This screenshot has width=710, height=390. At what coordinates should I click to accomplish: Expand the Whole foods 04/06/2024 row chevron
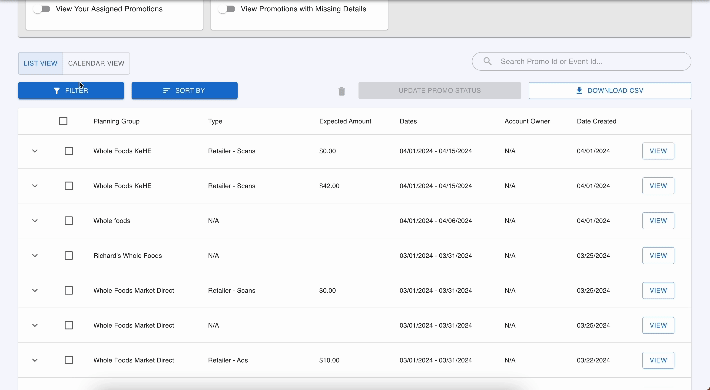[x=35, y=221]
